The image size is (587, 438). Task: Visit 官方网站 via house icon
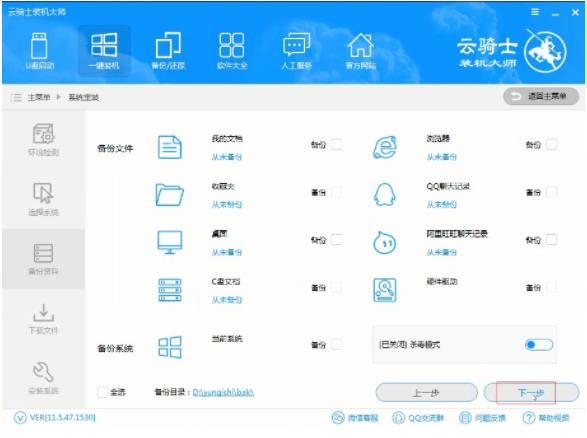point(360,51)
